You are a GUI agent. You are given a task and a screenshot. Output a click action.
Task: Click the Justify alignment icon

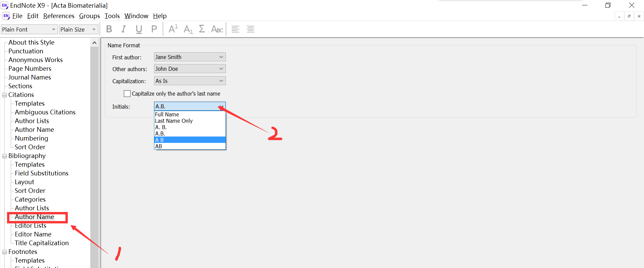pos(251,29)
